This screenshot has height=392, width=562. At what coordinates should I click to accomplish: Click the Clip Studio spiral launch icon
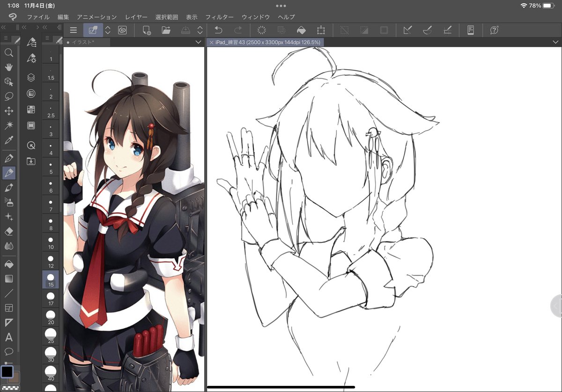pos(122,30)
